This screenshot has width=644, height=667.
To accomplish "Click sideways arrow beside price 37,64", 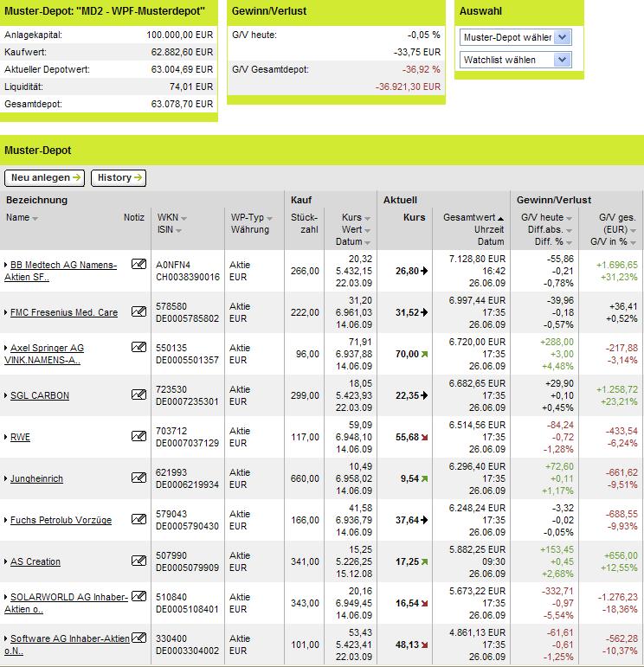I will click(424, 520).
